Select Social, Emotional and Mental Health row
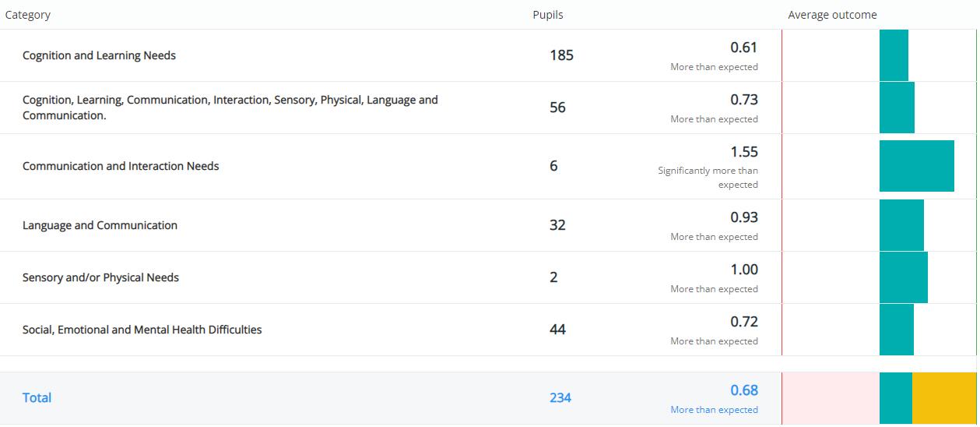The width and height of the screenshot is (980, 427). tap(142, 330)
